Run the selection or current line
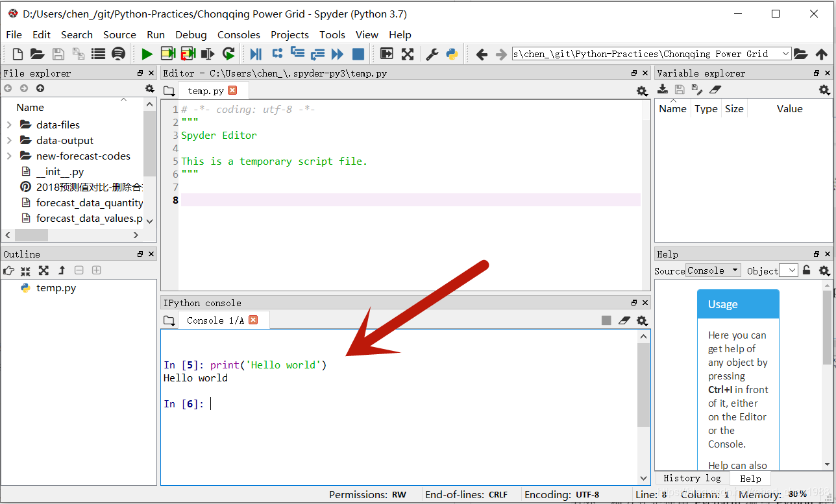The image size is (836, 504). 208,54
